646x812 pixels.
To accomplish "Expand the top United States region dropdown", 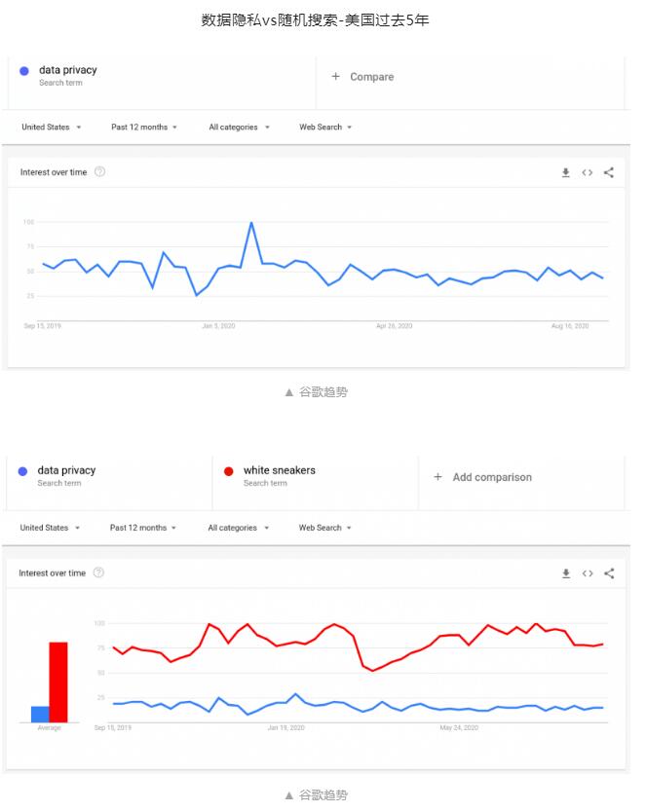I will pyautogui.click(x=52, y=127).
